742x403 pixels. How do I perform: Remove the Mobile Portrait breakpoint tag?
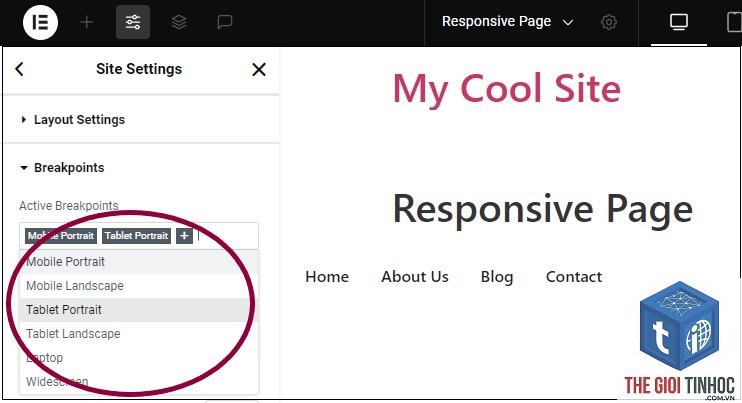[x=61, y=236]
